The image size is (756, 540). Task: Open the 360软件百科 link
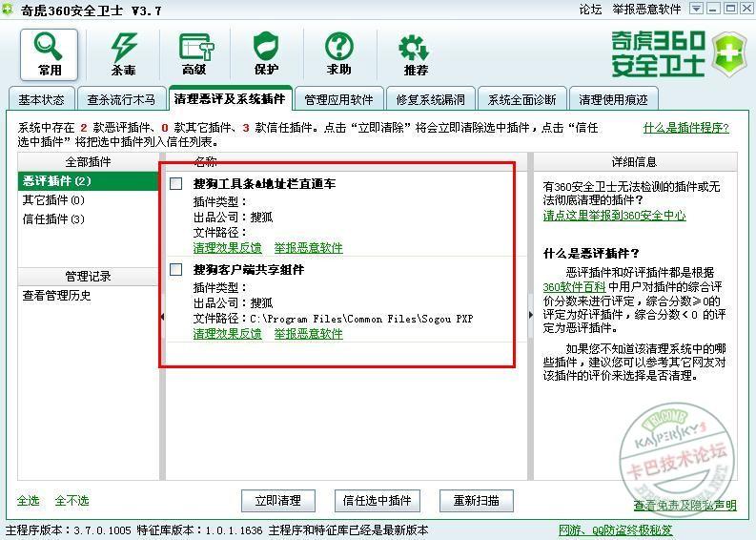point(574,287)
